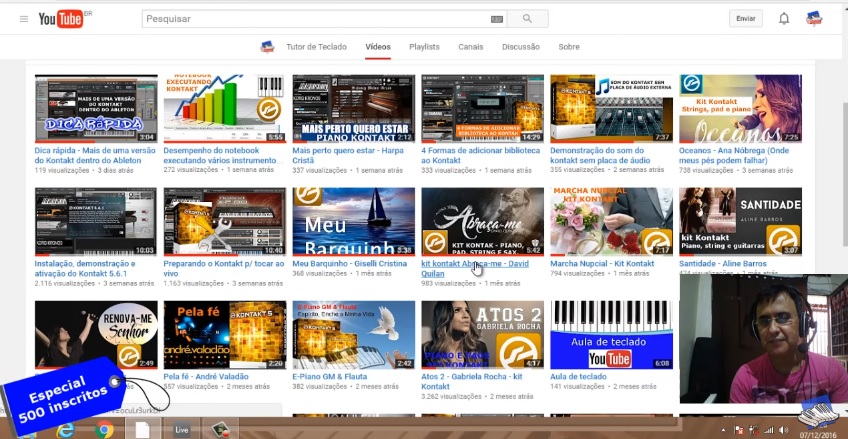Open 'Marcha Nupcial - Kit Kontakt' link
Viewport: 848px width, 439px height.
pyautogui.click(x=602, y=264)
